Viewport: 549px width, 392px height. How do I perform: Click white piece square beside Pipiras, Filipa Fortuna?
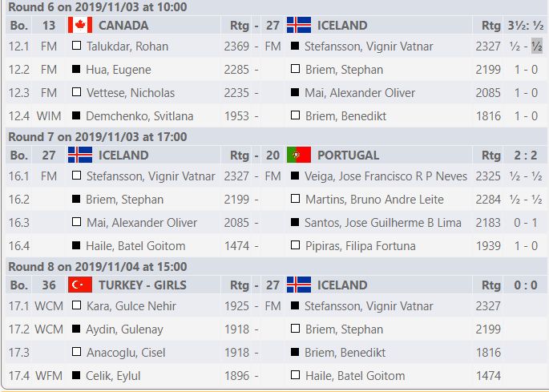(295, 246)
